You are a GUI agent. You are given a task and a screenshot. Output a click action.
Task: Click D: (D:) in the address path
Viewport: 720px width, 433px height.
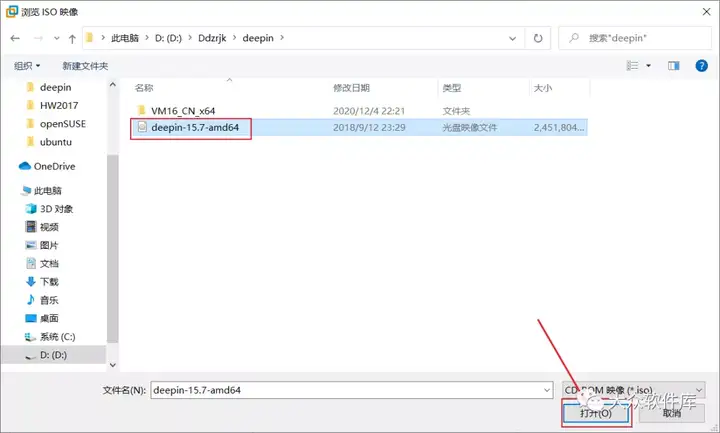coord(169,38)
